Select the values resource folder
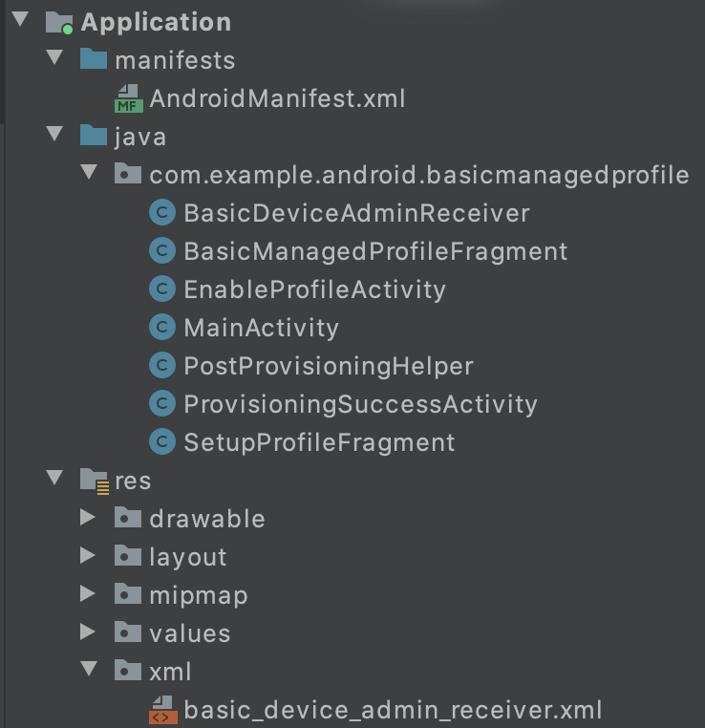 pos(190,633)
